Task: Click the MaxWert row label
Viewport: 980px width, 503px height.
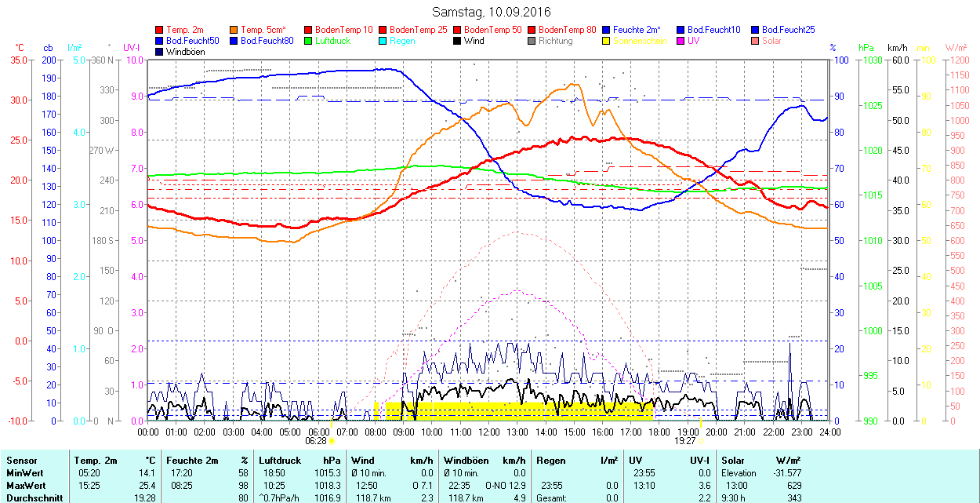Action: [25, 486]
